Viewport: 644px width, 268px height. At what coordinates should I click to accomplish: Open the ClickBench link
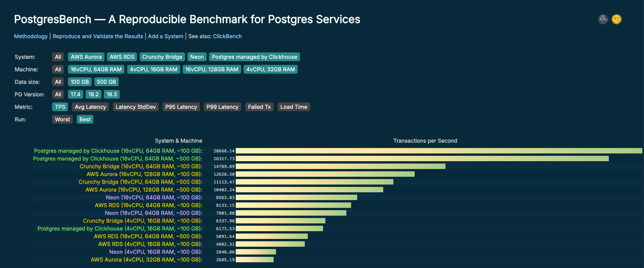tap(227, 36)
